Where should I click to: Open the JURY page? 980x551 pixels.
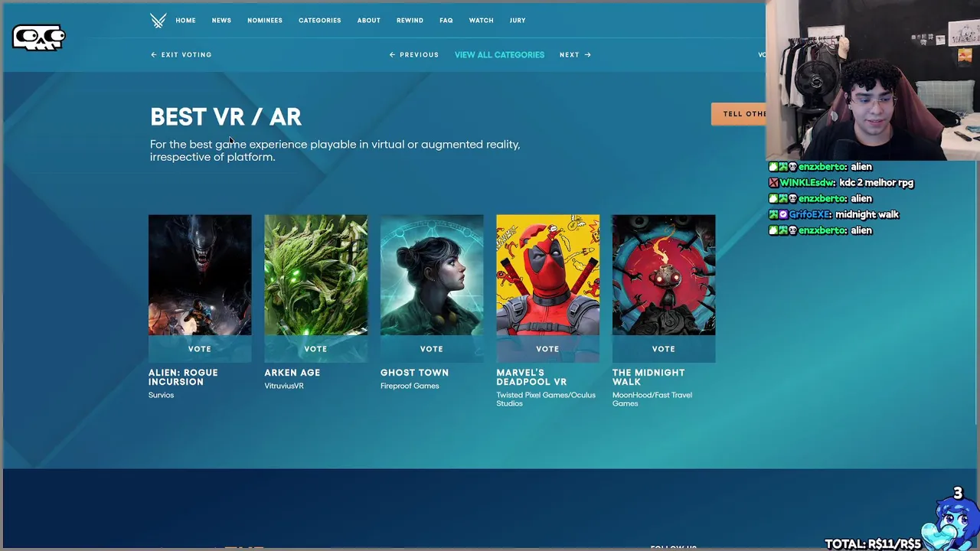[518, 21]
